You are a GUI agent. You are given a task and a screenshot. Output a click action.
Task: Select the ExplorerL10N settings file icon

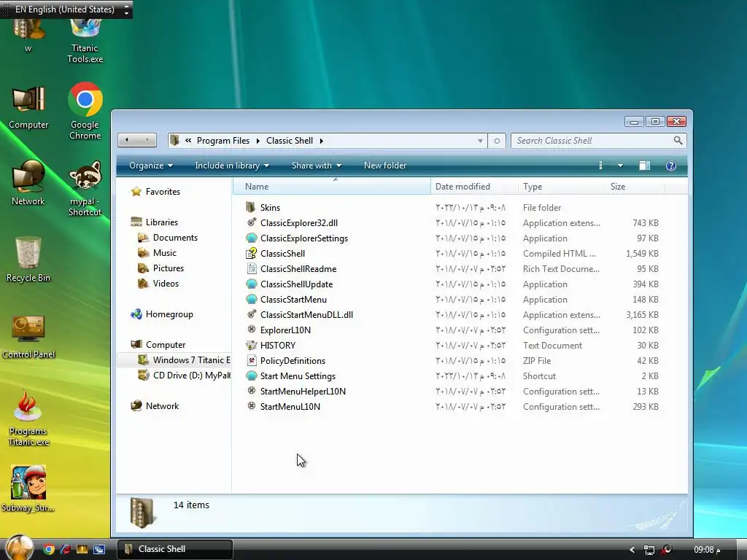point(252,330)
